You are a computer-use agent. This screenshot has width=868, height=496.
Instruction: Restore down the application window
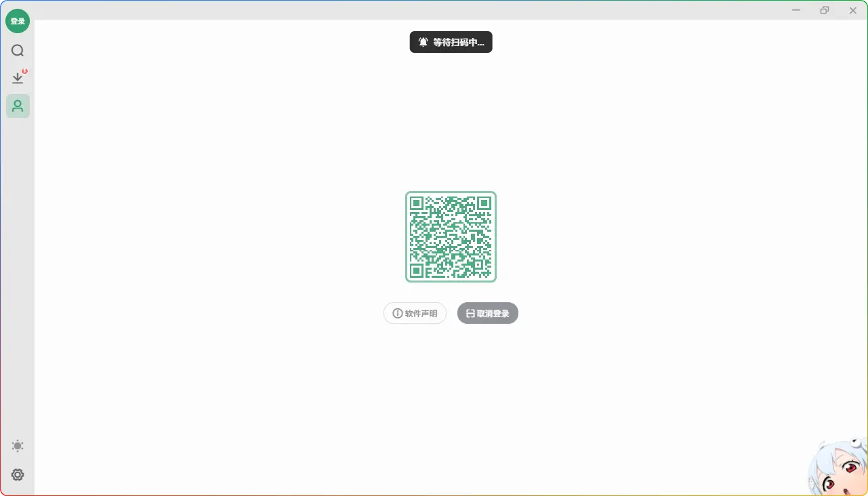[x=825, y=10]
